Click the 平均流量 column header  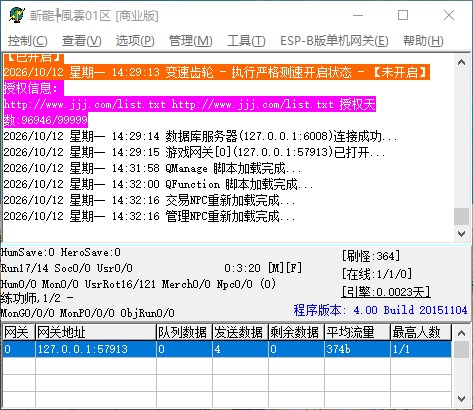coord(357,332)
